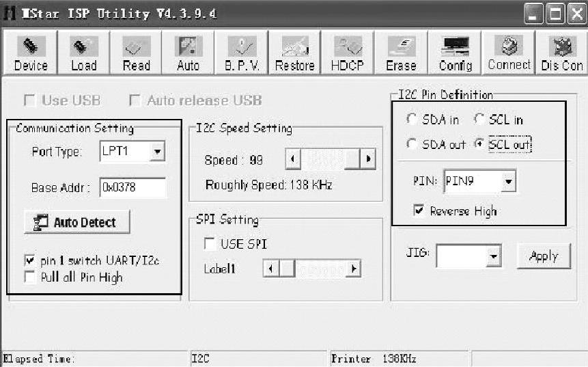Open the Config toolbar icon
The image size is (588, 367).
coord(455,53)
